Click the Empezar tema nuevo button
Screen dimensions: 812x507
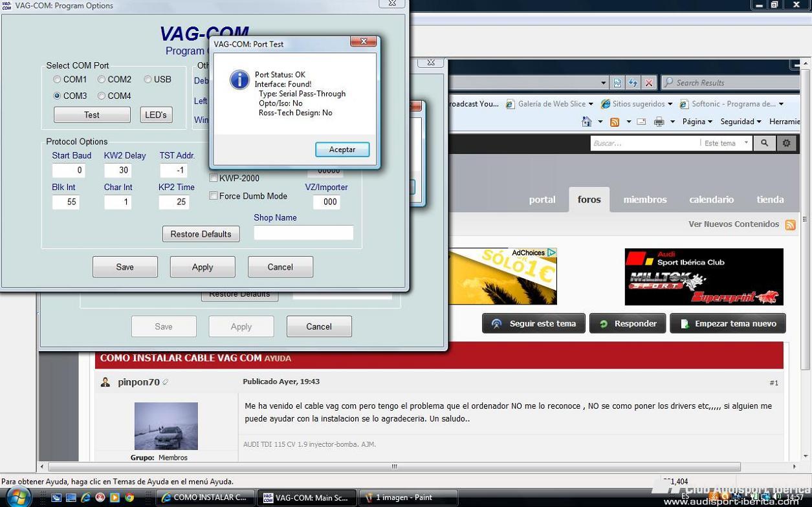(x=728, y=324)
